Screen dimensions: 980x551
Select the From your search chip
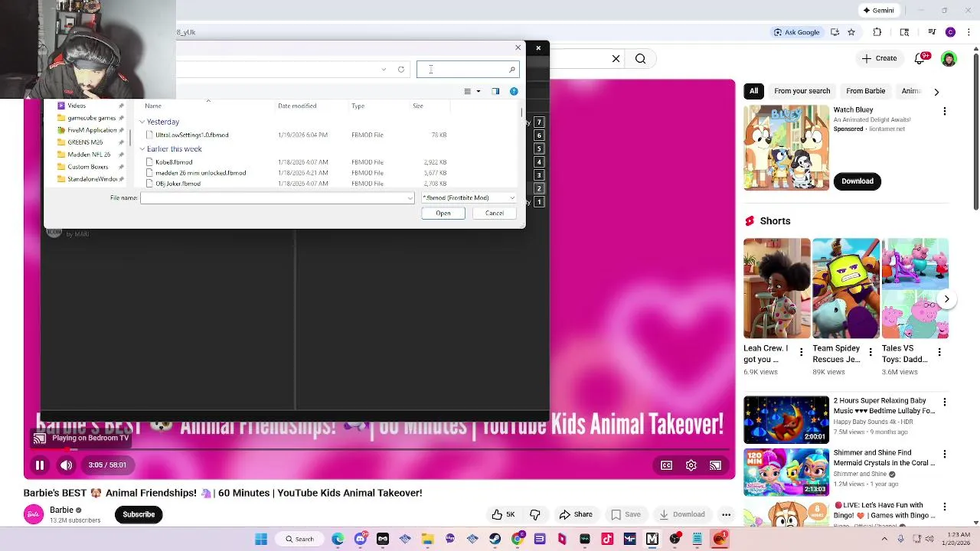[x=802, y=91]
